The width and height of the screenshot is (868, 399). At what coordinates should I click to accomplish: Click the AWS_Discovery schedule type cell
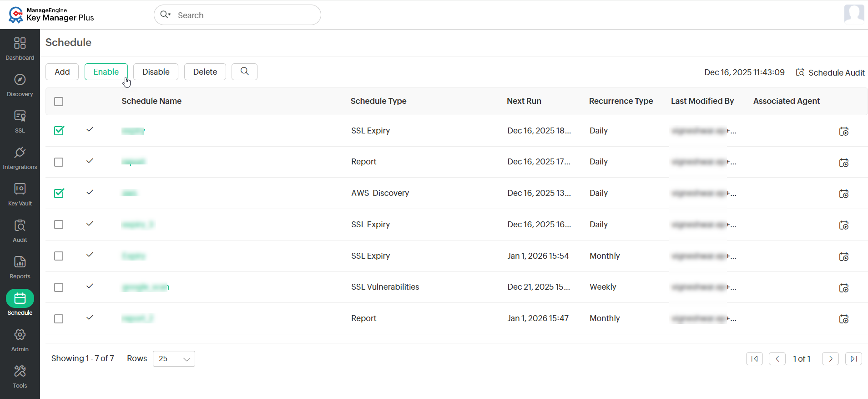tap(380, 193)
